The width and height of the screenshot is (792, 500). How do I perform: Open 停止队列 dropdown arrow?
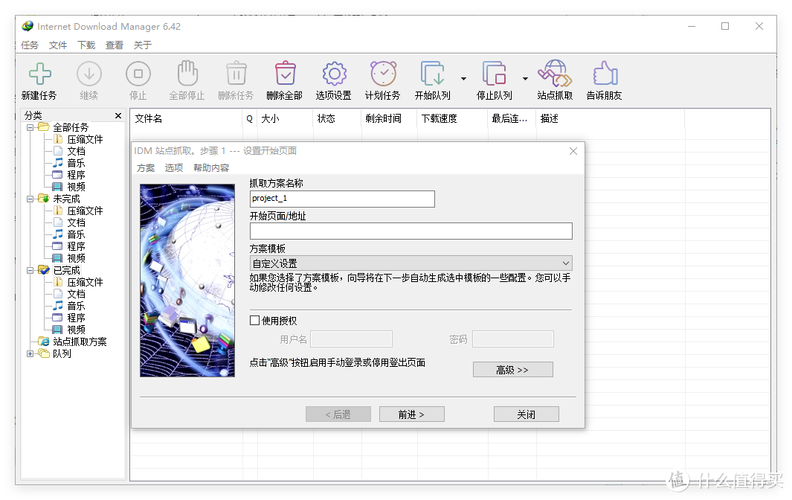[x=525, y=79]
